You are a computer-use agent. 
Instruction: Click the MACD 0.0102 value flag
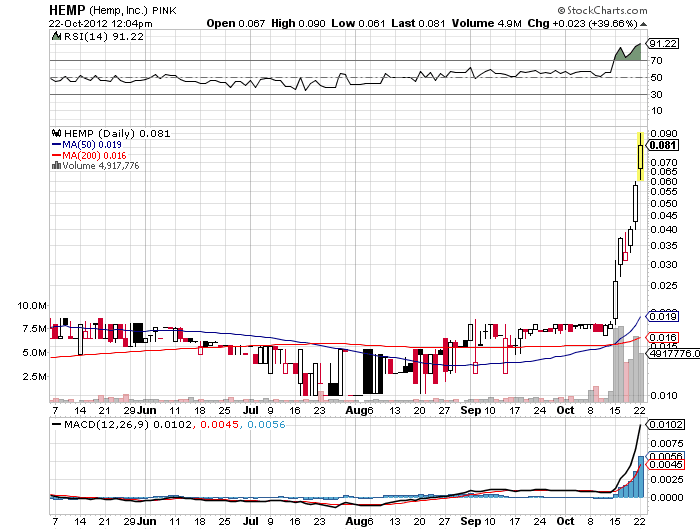coord(665,424)
